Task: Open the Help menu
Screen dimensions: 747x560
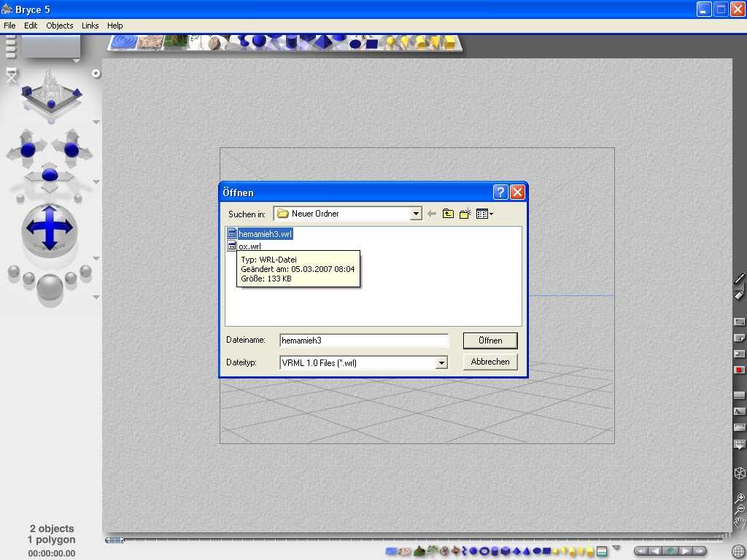Action: 115,26
